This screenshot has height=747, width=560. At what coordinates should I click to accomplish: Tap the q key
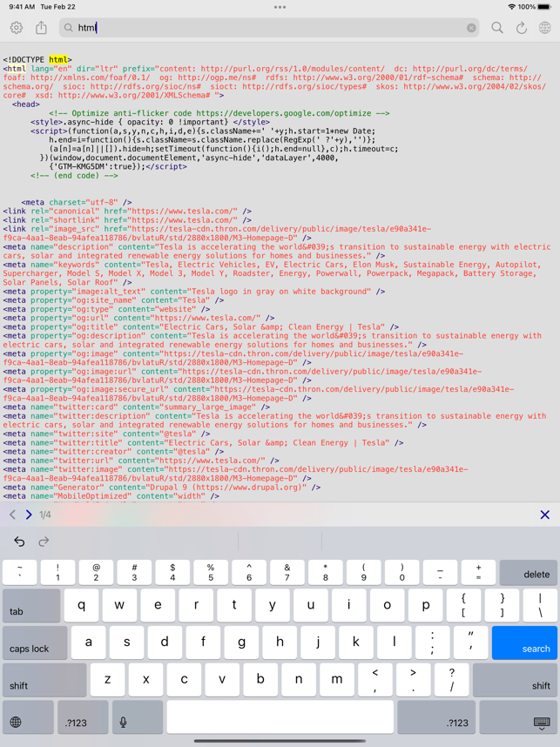[82, 605]
